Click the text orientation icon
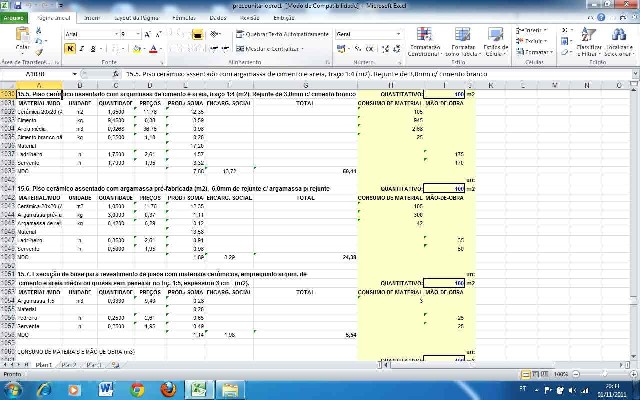Image resolution: width=640 pixels, height=400 pixels. pos(215,35)
